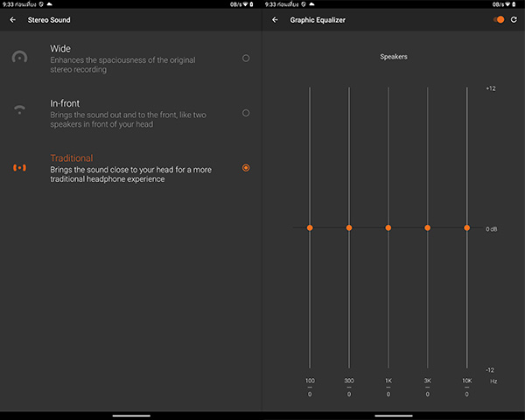
Task: Go back from Stereo Sound screen
Action: (x=12, y=19)
